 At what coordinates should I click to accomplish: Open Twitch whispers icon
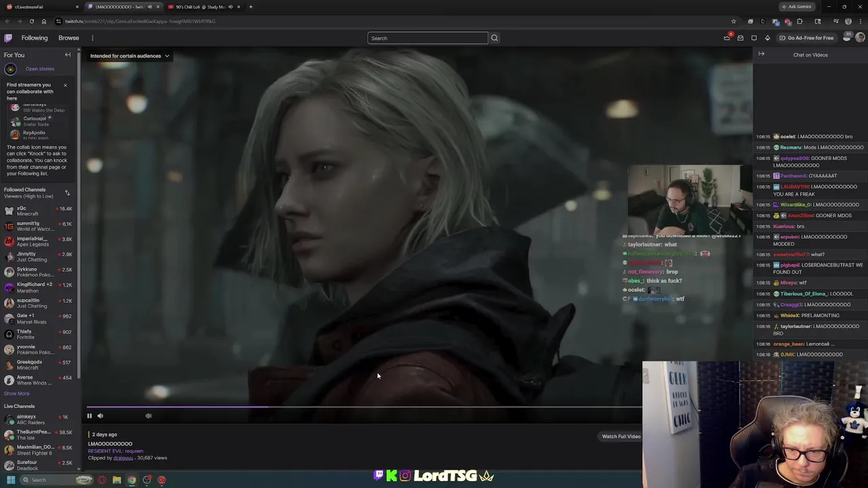click(753, 38)
